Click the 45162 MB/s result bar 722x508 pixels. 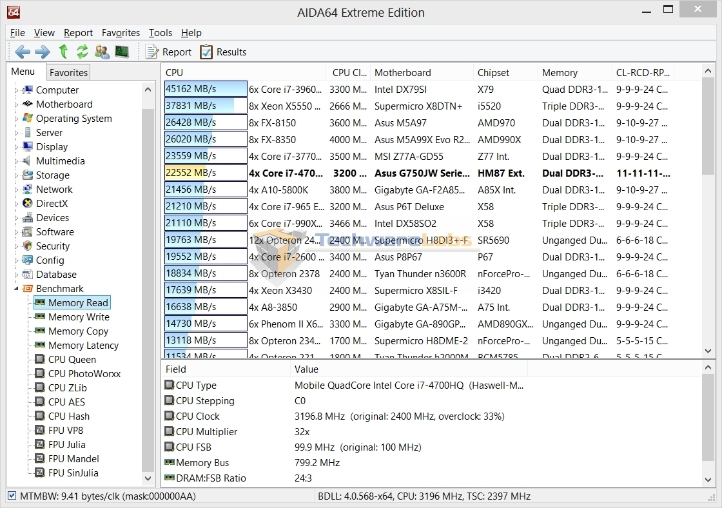pyautogui.click(x=205, y=89)
